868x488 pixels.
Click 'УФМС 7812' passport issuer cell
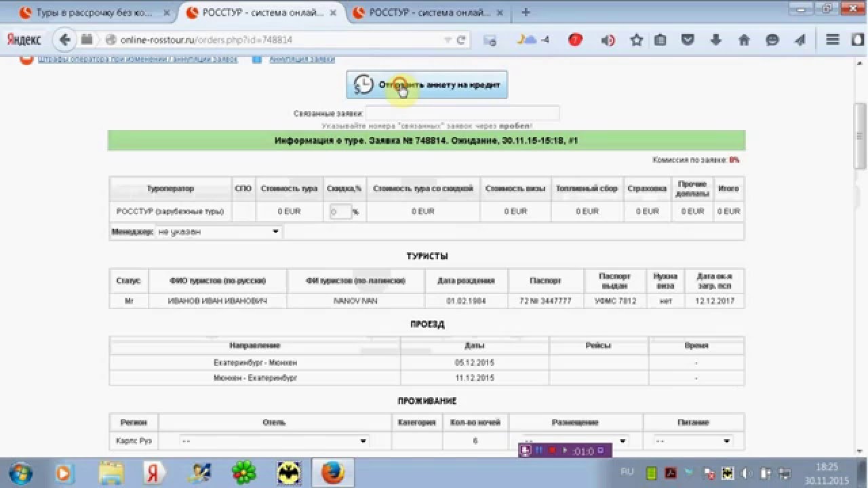[615, 300]
